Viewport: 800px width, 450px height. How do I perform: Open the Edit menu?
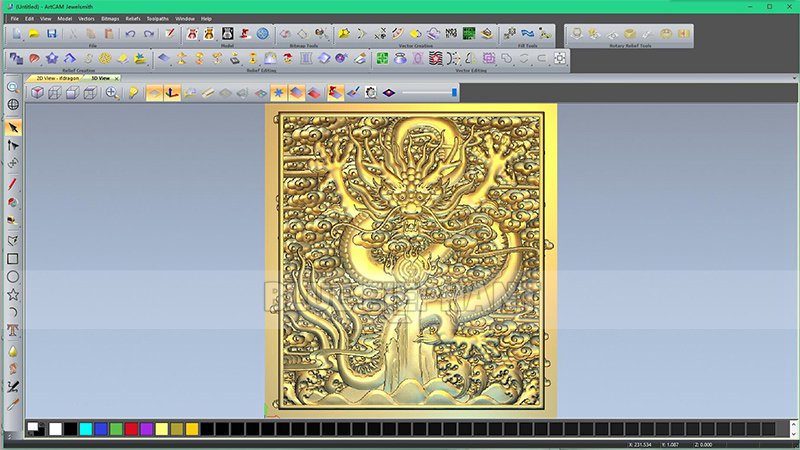30,18
